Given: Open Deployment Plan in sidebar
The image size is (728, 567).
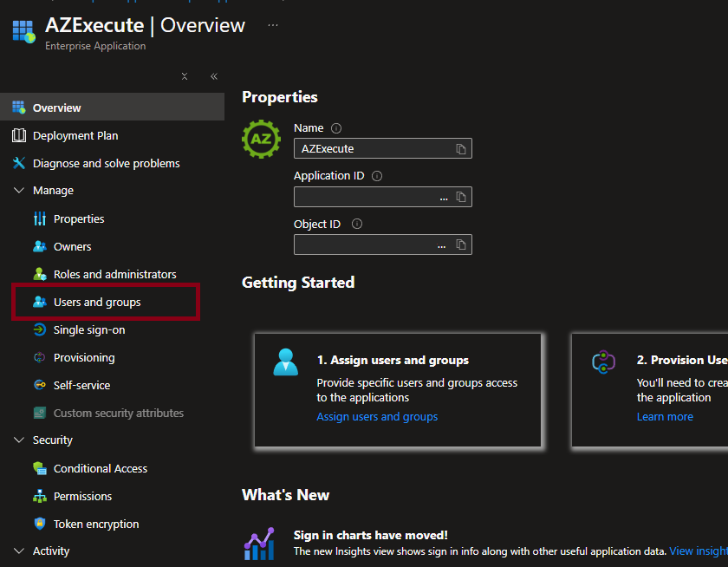Looking at the screenshot, I should 75,135.
